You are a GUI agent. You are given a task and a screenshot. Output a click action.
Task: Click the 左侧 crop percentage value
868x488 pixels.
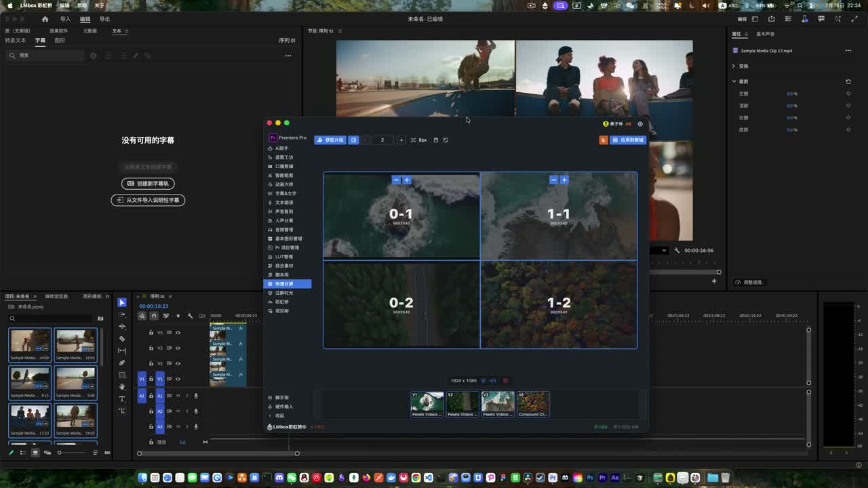[x=791, y=94]
